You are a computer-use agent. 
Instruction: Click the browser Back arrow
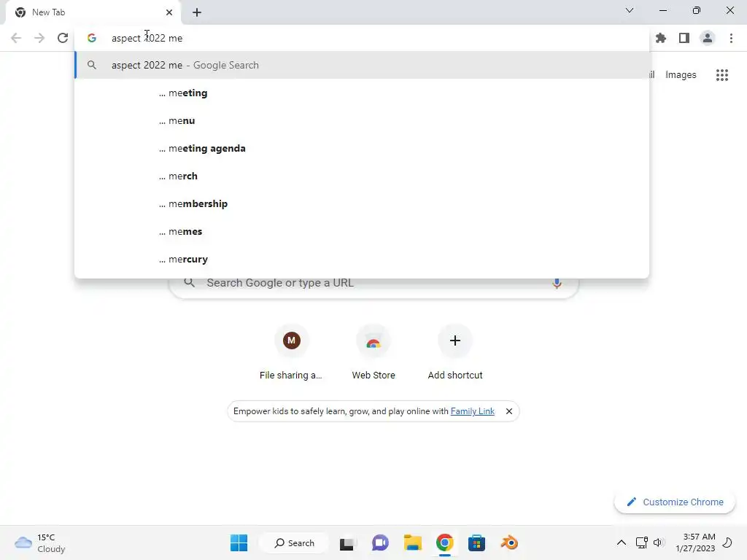coord(16,38)
